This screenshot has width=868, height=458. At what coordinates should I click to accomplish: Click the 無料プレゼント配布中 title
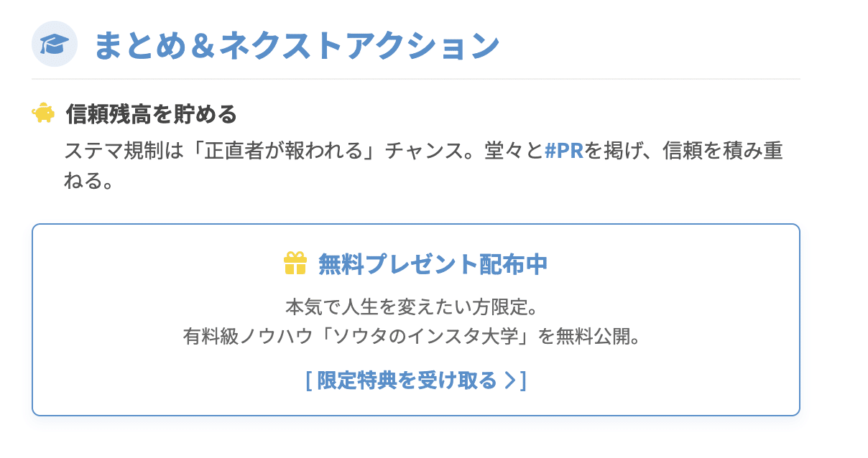(x=433, y=264)
